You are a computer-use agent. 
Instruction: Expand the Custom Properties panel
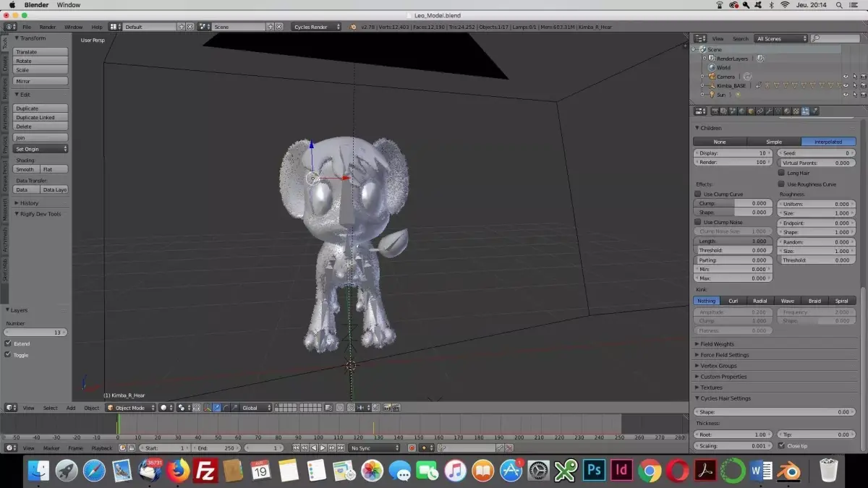(x=723, y=377)
